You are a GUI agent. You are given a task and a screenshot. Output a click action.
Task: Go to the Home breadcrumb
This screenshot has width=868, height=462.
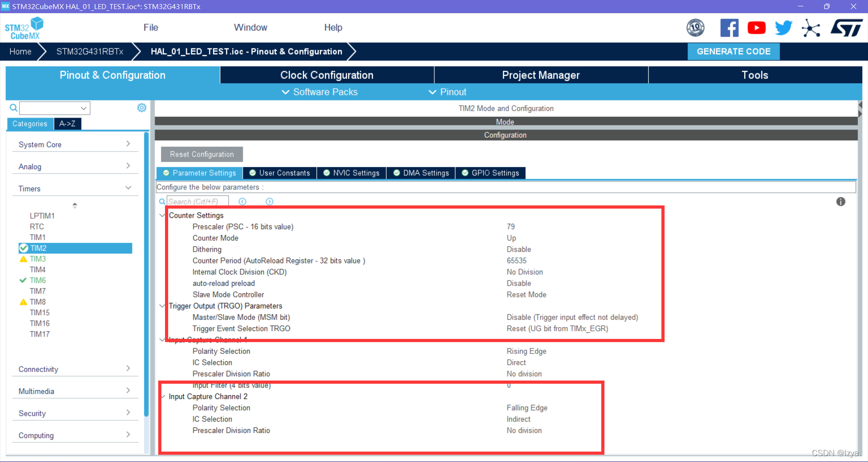point(20,52)
